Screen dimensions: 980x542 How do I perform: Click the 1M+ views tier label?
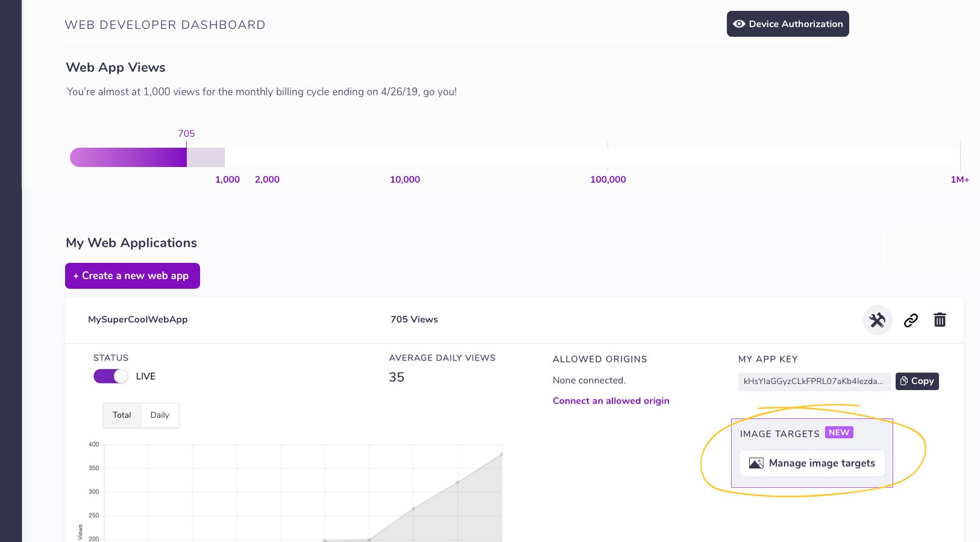pos(960,180)
